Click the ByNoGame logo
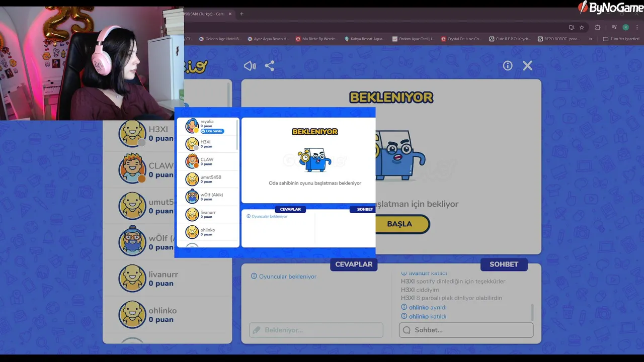Viewport: 644px width, 362px height. click(x=610, y=7)
